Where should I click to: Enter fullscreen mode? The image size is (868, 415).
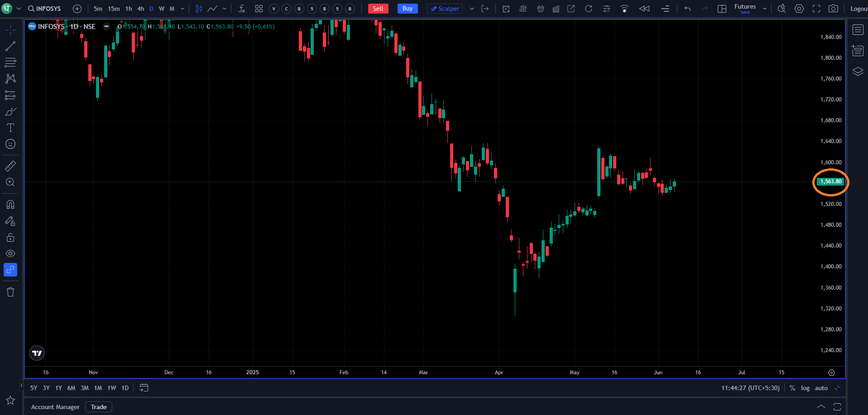click(816, 9)
